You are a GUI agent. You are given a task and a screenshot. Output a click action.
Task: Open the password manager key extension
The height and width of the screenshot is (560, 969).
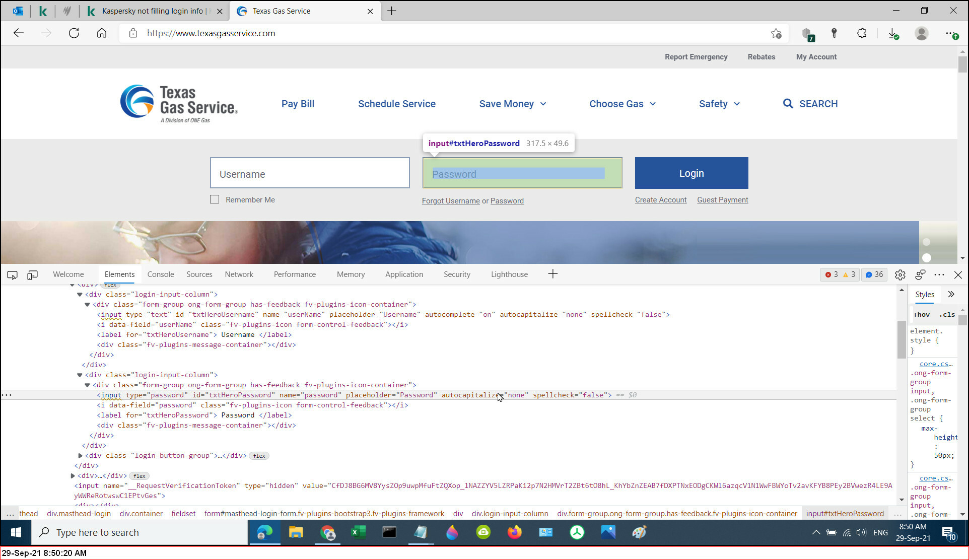tap(834, 33)
